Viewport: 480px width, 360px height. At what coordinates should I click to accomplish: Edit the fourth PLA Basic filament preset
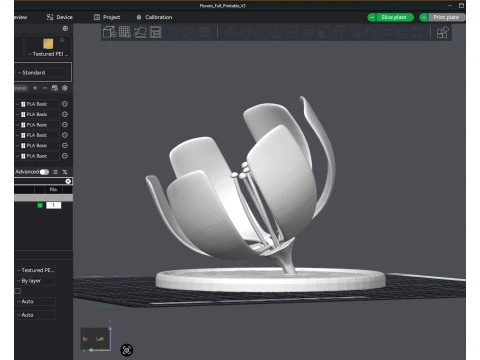65,135
